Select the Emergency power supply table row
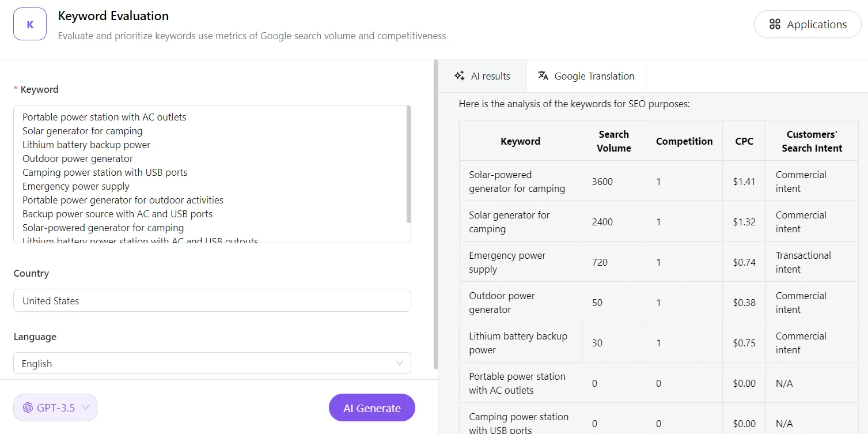 tap(658, 262)
